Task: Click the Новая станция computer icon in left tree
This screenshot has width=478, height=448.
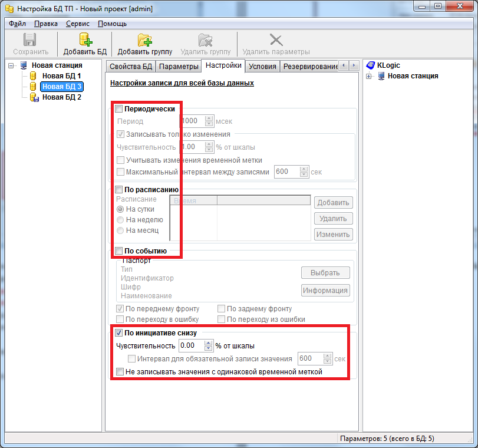Action: tap(24, 65)
